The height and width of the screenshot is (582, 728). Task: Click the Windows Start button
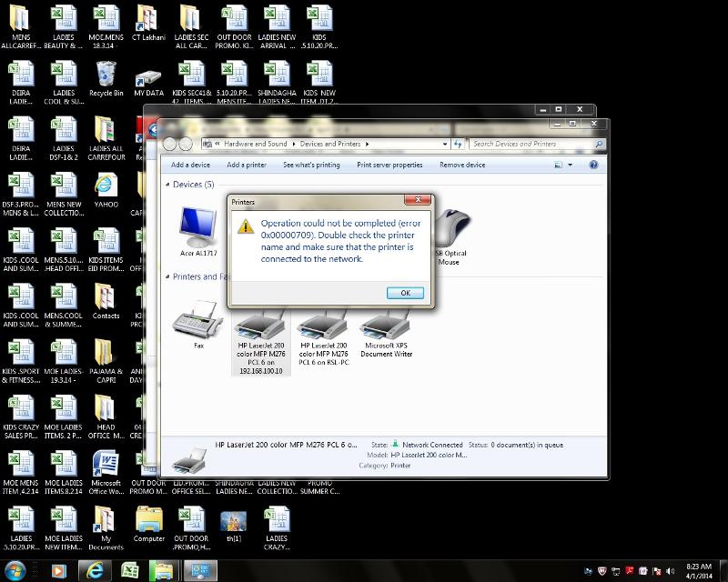pos(15,571)
